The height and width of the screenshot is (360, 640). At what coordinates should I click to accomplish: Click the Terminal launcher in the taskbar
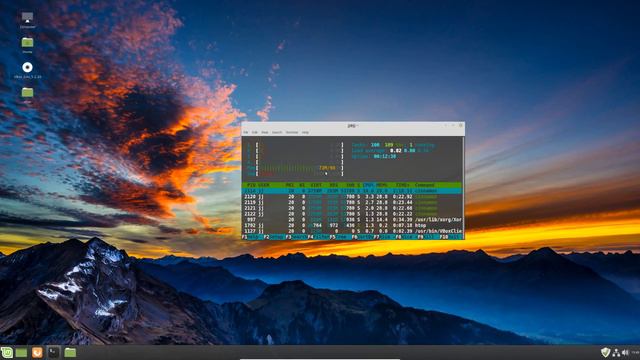(x=53, y=352)
